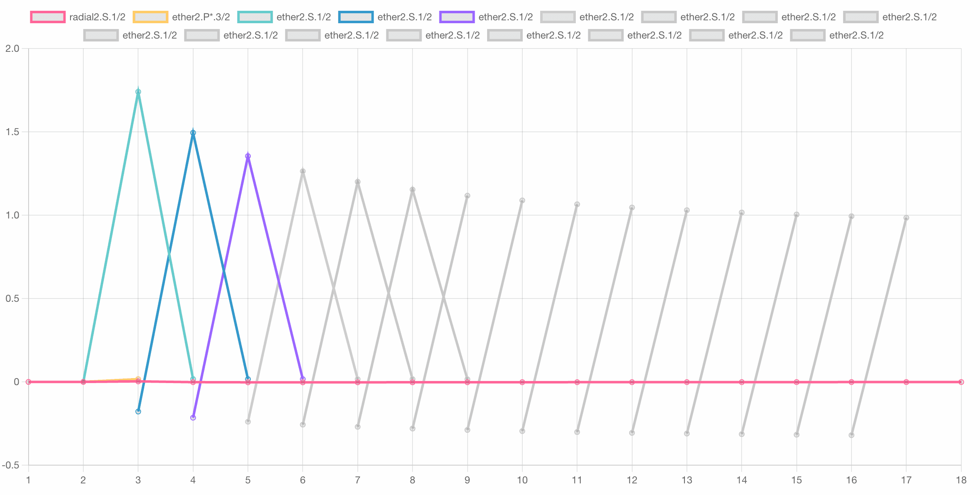Select the pink data point at x=13
Image resolution: width=980 pixels, height=495 pixels.
coord(687,382)
